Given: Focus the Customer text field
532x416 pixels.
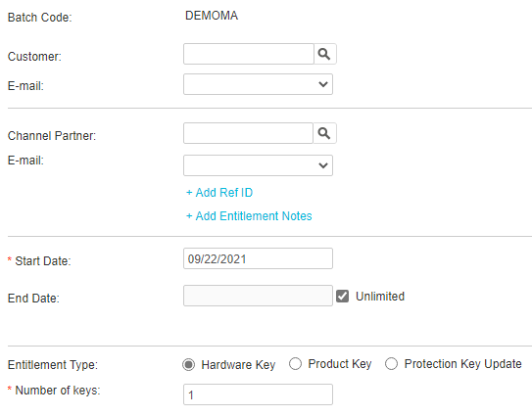Looking at the screenshot, I should point(249,54).
